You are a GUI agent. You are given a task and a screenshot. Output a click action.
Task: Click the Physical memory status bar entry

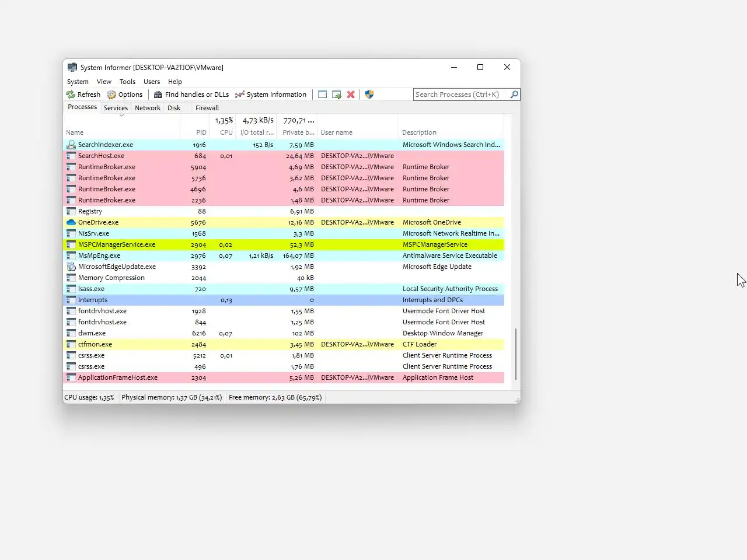point(172,397)
